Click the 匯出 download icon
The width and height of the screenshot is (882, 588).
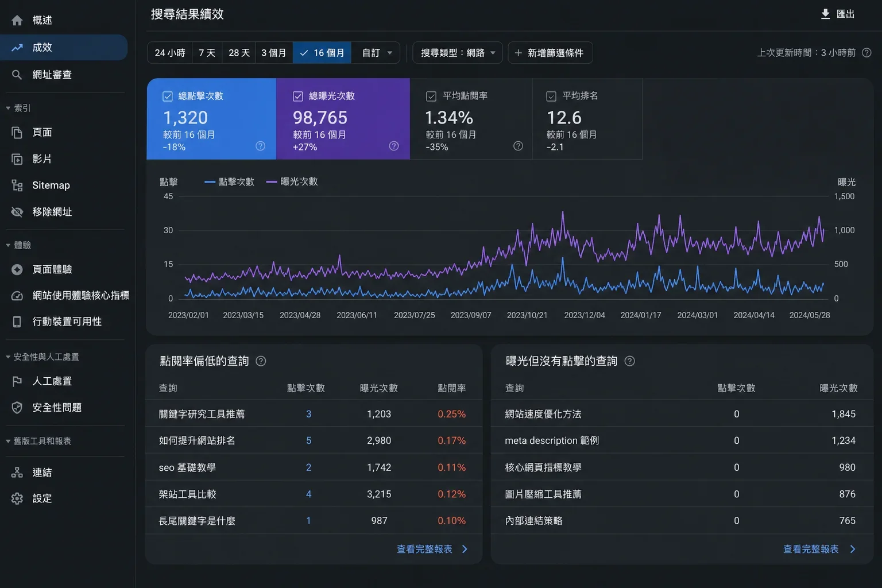(825, 14)
